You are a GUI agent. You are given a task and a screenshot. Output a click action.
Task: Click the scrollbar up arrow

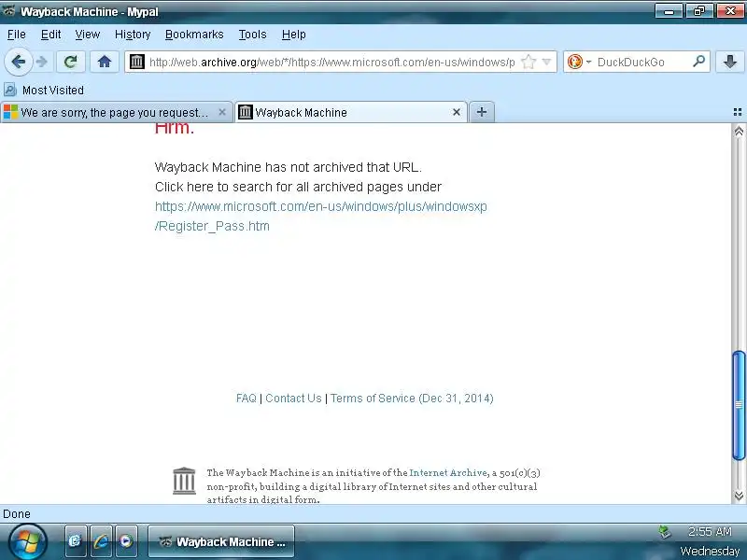(x=739, y=132)
